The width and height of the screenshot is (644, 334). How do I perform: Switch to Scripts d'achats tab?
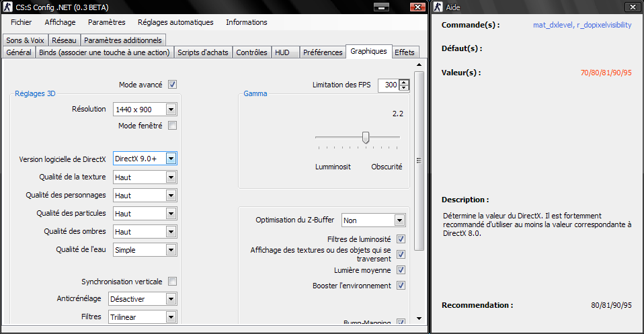point(202,52)
